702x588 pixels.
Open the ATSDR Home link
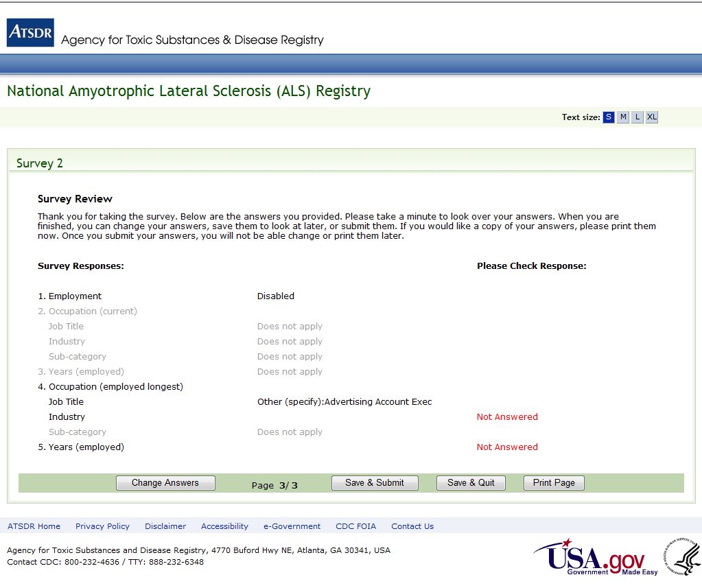click(x=34, y=526)
